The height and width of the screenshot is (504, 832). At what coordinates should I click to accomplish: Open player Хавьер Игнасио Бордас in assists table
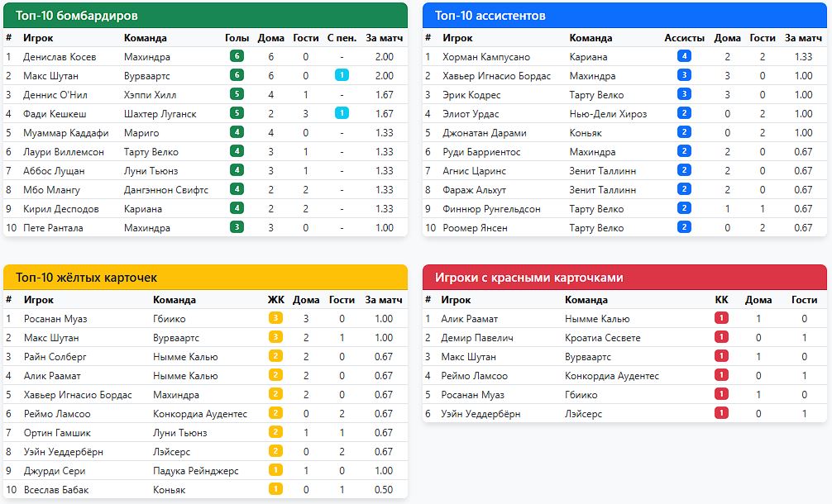point(496,75)
